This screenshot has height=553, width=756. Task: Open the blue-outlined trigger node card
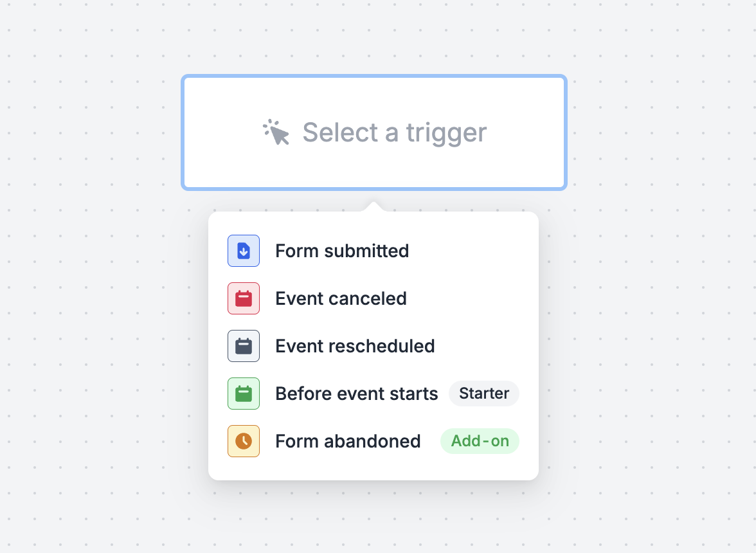pos(374,132)
